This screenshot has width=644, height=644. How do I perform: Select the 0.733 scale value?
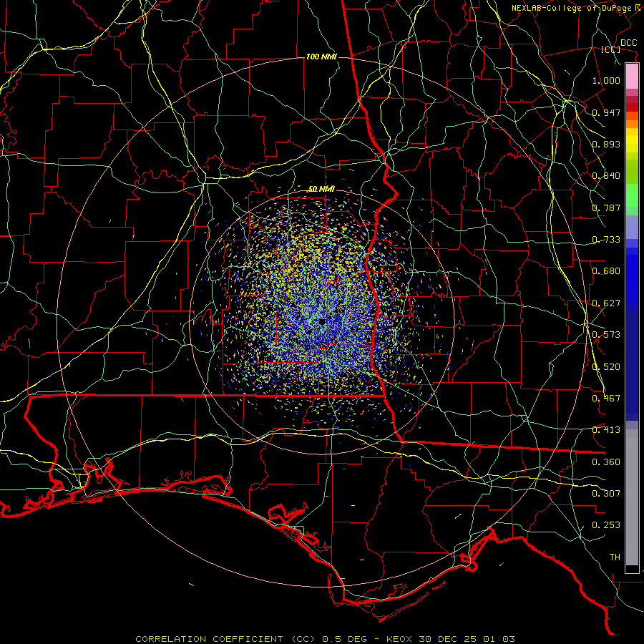(606, 240)
